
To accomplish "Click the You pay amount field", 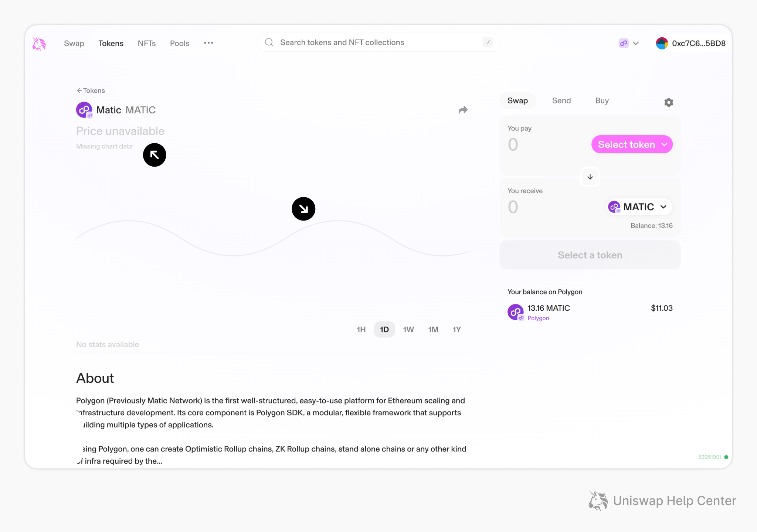I will click(513, 144).
